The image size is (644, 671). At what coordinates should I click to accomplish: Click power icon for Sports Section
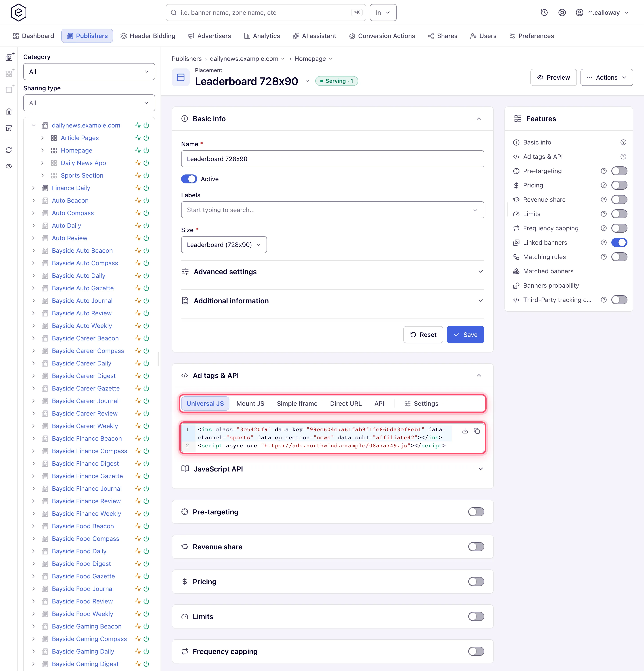coord(146,175)
